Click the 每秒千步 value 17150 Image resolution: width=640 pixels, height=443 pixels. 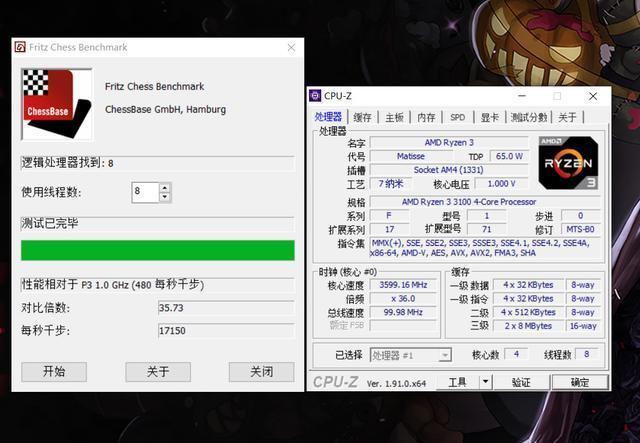click(x=226, y=330)
